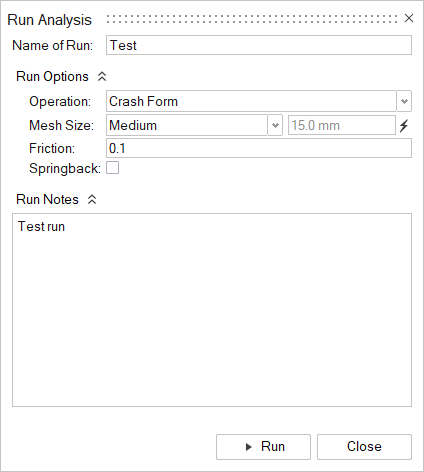Enable the Springback checkbox
Image resolution: width=424 pixels, height=472 pixels.
[x=112, y=168]
